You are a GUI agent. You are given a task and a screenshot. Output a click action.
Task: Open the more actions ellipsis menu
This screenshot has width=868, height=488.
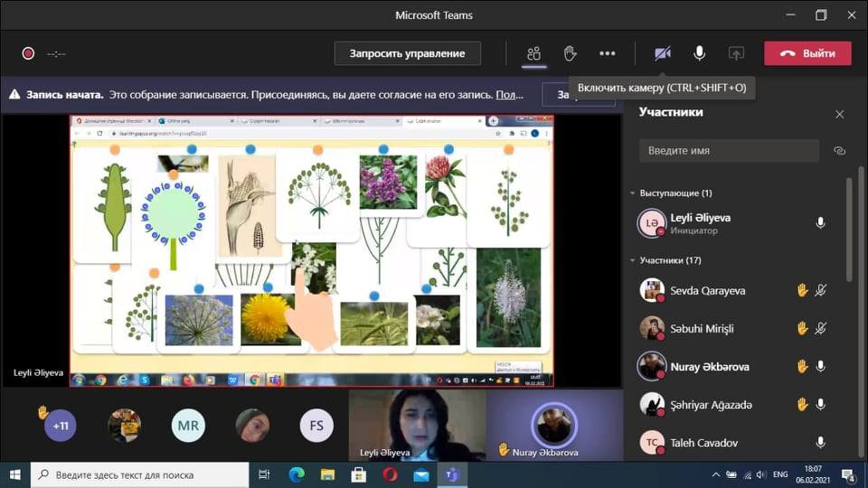pyautogui.click(x=607, y=53)
